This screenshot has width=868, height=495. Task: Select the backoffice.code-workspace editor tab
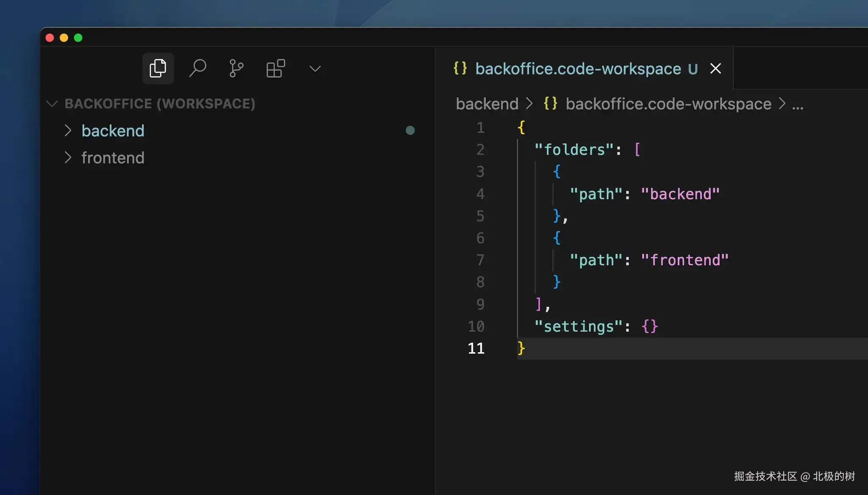point(578,69)
